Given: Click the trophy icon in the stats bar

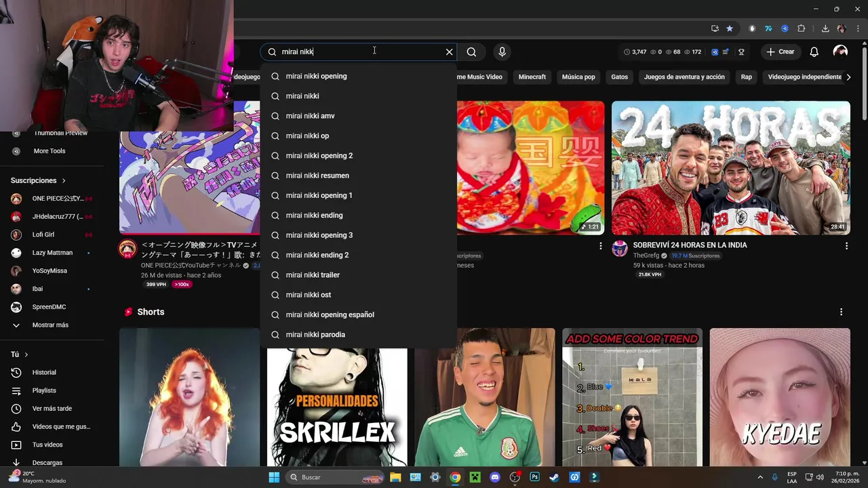Looking at the screenshot, I should coord(741,52).
